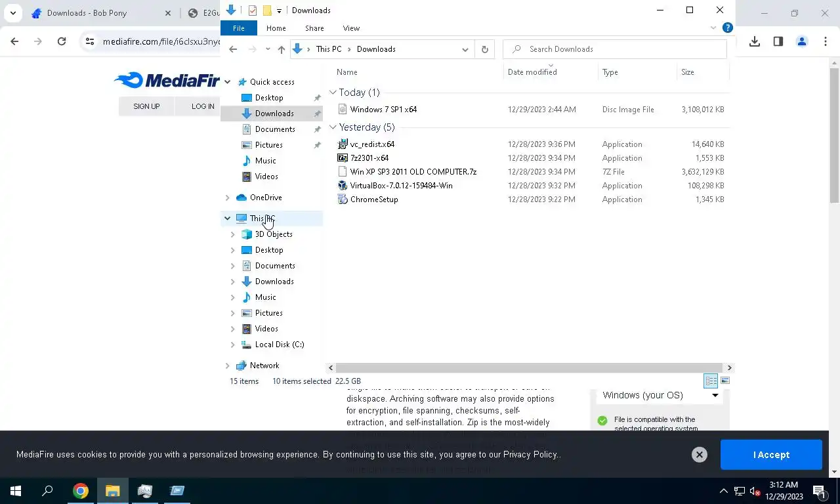Select the ChromeSetup file
The width and height of the screenshot is (840, 504).
coord(374,199)
